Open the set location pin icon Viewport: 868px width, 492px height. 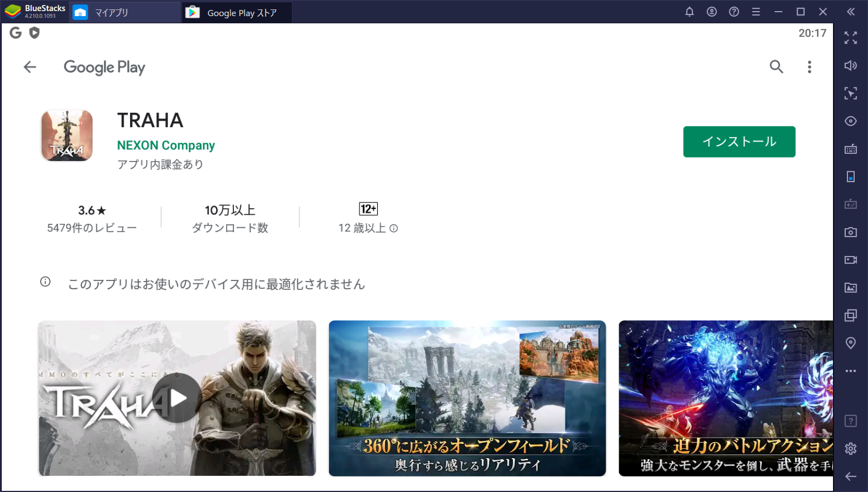tap(851, 343)
